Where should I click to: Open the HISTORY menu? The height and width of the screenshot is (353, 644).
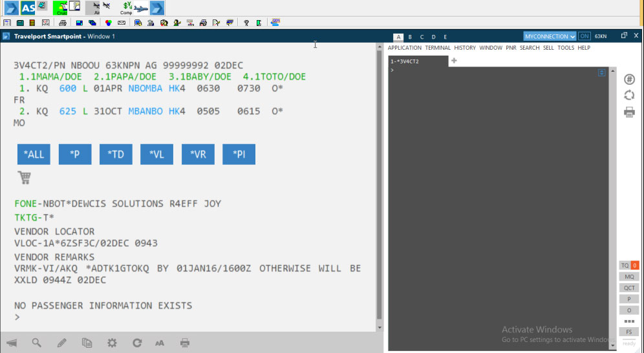465,48
